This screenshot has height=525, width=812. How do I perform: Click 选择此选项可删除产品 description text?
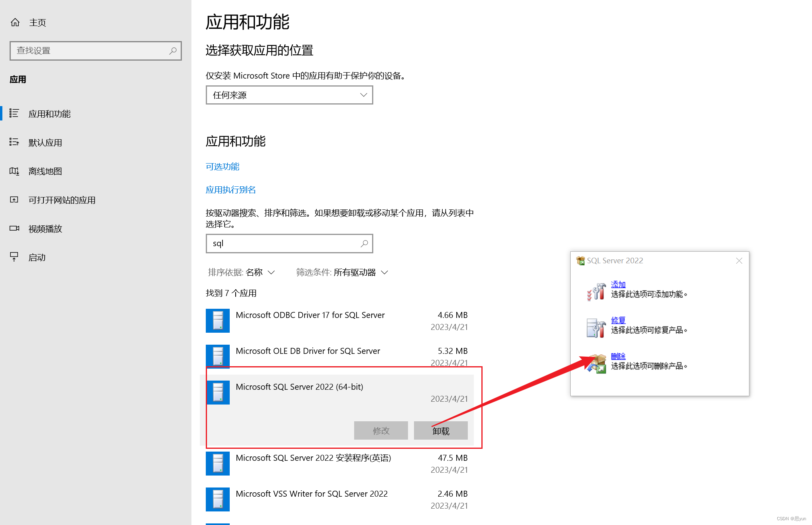pos(649,366)
